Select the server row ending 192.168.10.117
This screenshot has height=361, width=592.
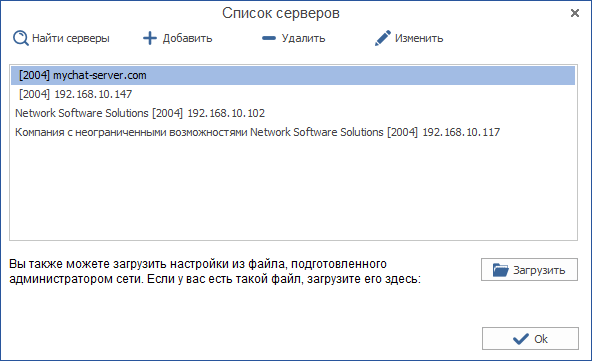tap(293, 132)
